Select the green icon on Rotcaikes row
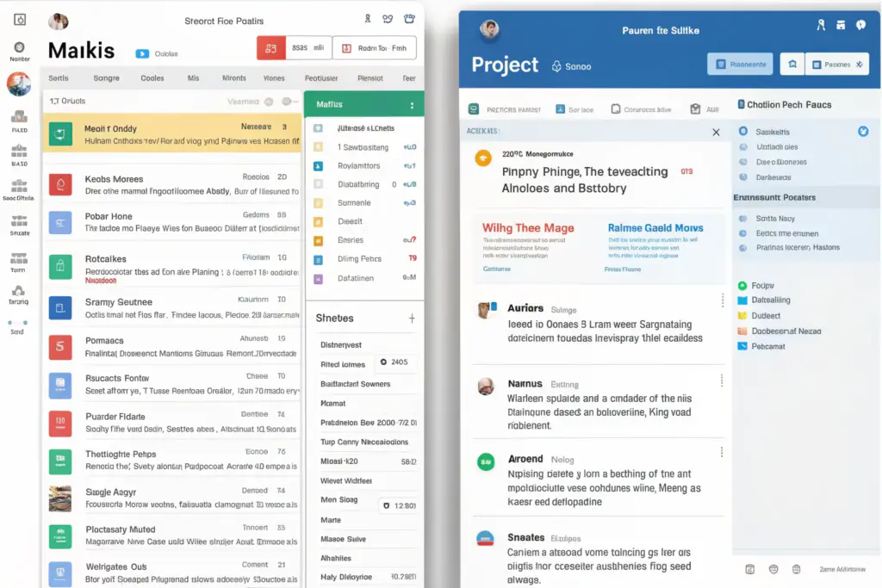This screenshot has width=882, height=588. (60, 265)
